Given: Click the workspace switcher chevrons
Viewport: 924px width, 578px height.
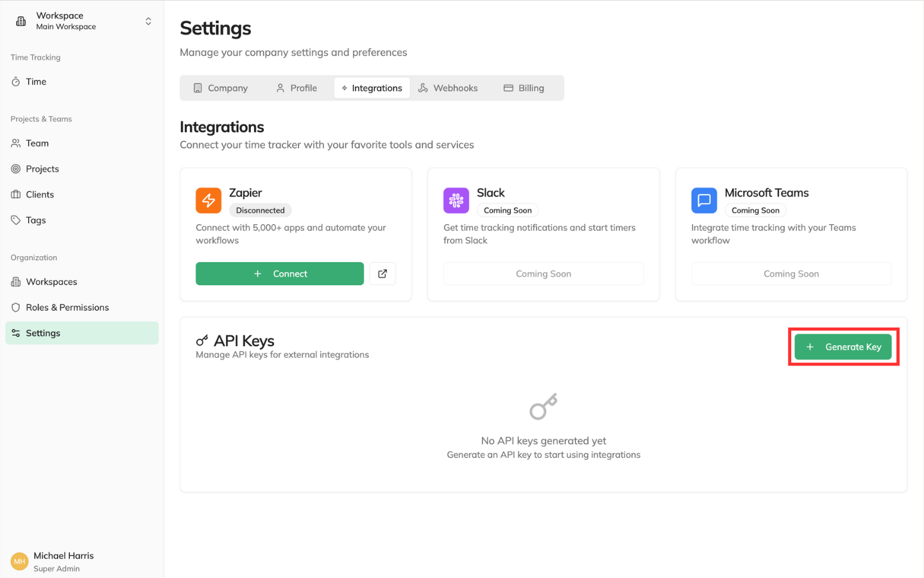Looking at the screenshot, I should [148, 21].
